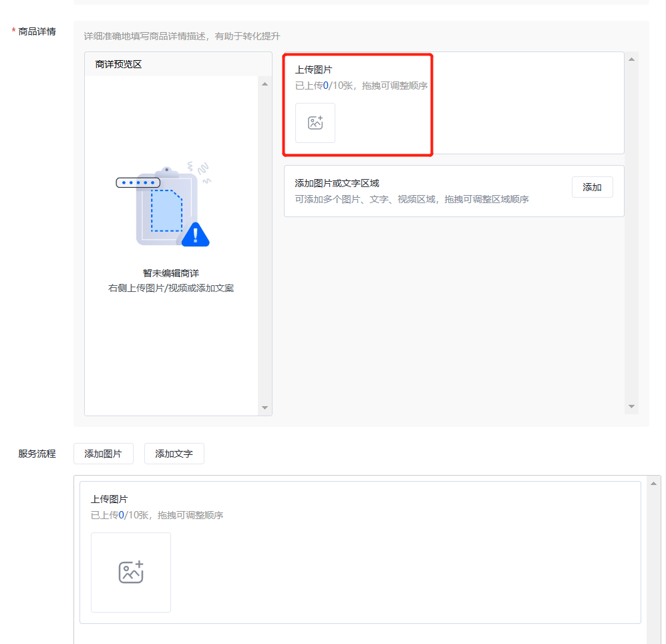Image resolution: width=666 pixels, height=644 pixels.
Task: Click the editing panel scrollbar up arrow
Action: (x=631, y=59)
